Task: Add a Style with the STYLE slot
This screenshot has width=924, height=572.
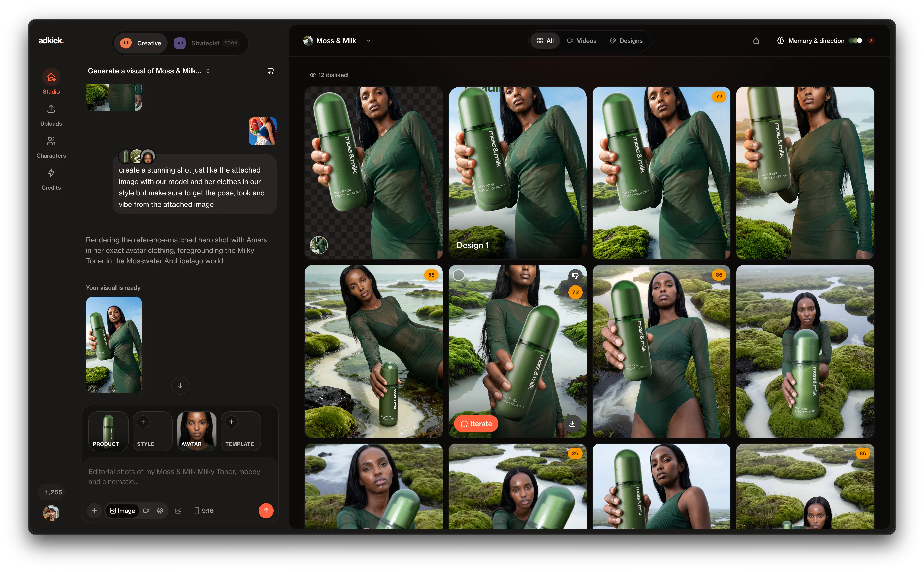Action: [x=152, y=431]
